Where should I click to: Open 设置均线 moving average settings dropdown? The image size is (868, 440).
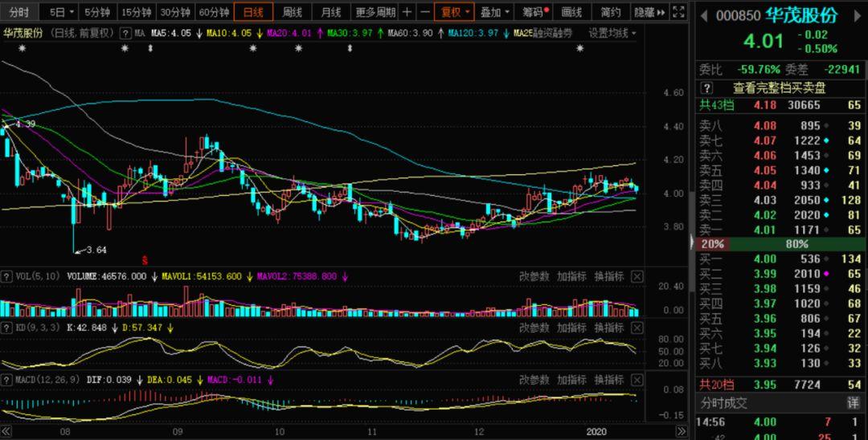612,33
